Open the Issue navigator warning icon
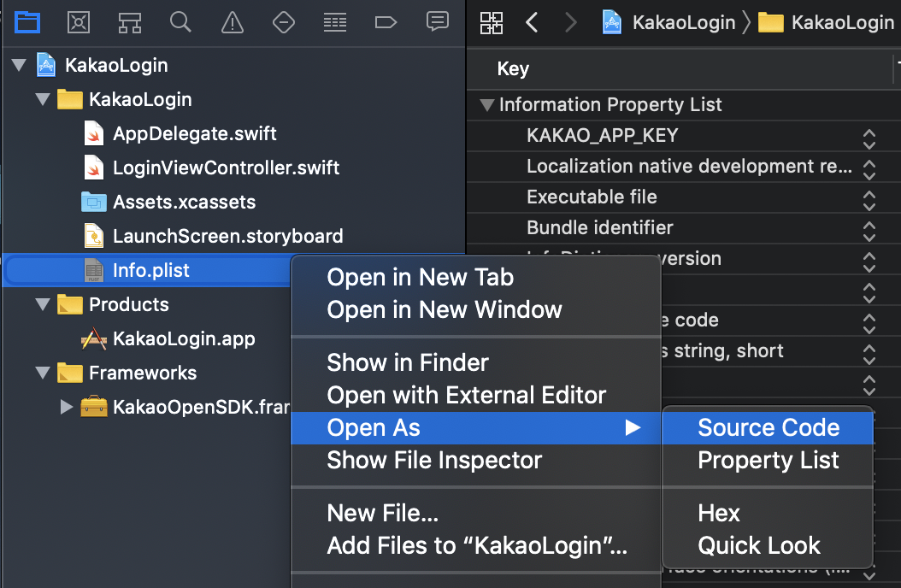This screenshot has height=588, width=901. click(x=233, y=22)
